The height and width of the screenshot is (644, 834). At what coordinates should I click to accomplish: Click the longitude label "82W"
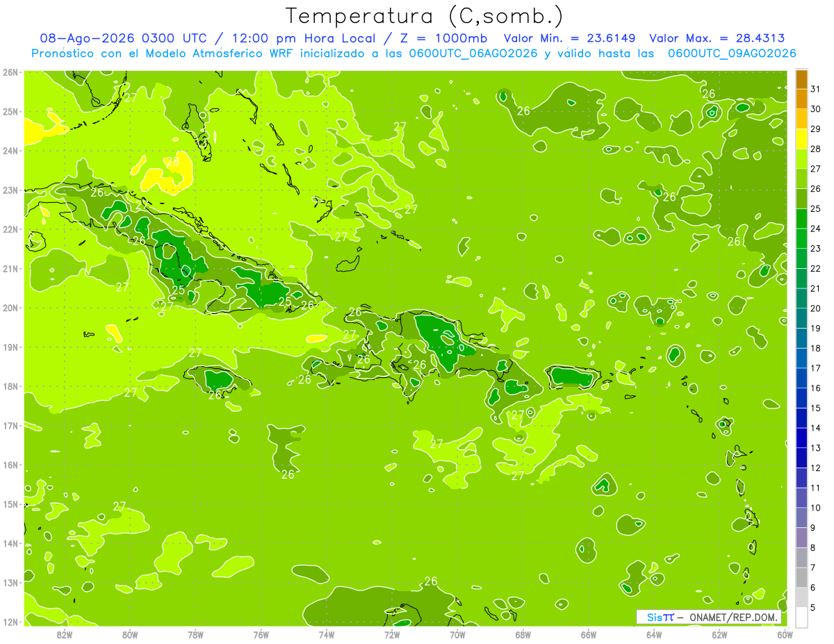[x=64, y=634]
